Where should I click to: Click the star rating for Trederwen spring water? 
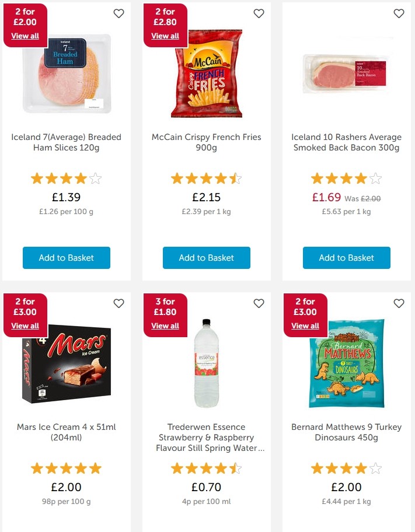pyautogui.click(x=206, y=467)
